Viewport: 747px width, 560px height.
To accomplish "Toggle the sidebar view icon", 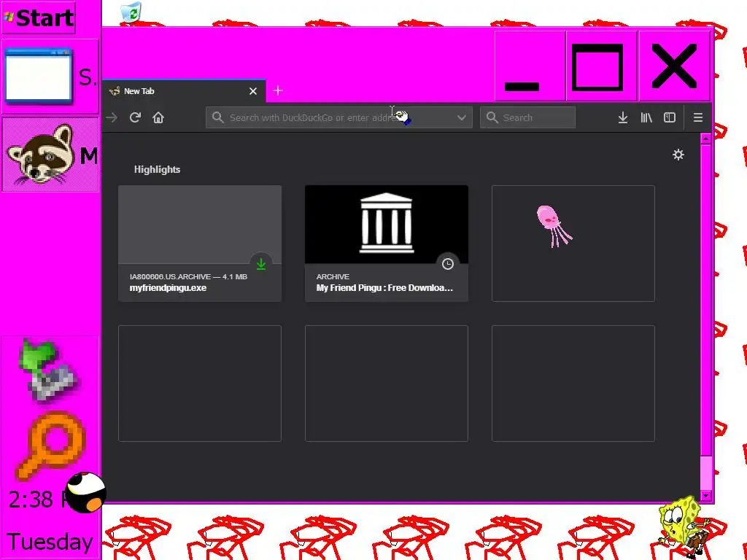I will pyautogui.click(x=670, y=117).
